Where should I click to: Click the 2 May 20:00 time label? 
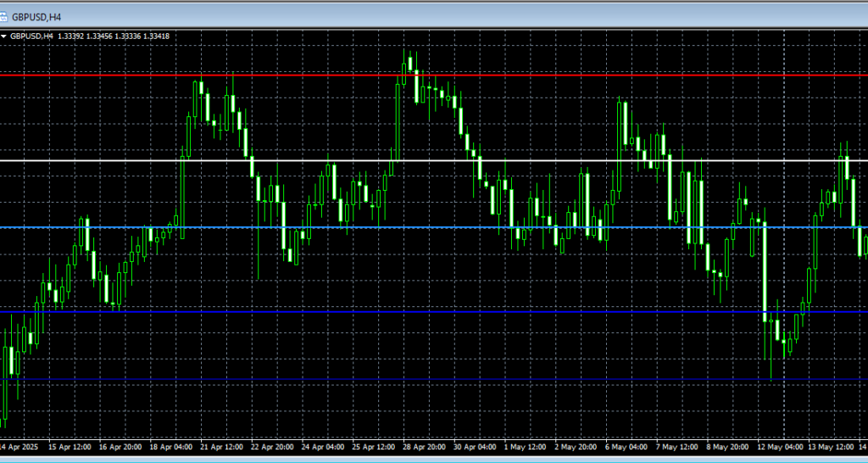[x=576, y=447]
